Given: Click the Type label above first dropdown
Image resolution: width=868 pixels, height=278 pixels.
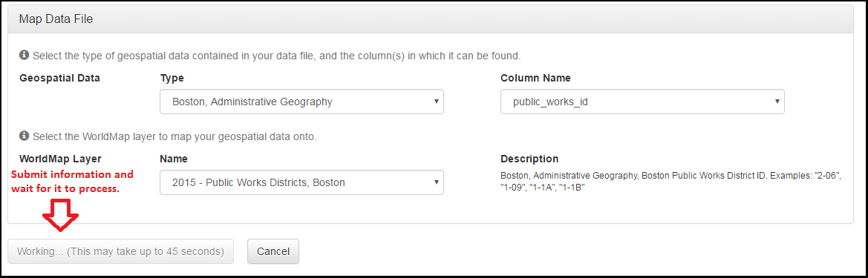Looking at the screenshot, I should point(172,78).
